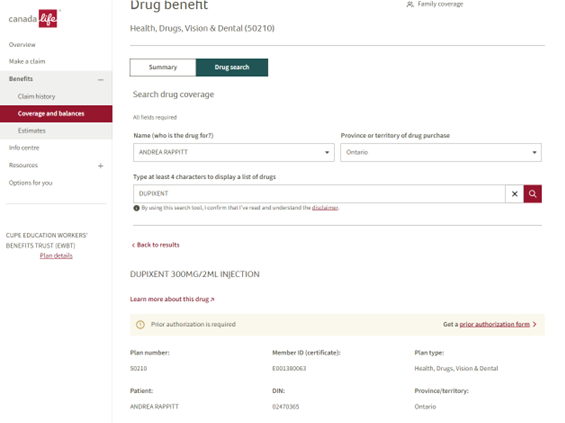This screenshot has height=423, width=565.
Task: Click into the DUPIXENT drug search field
Action: pos(319,194)
